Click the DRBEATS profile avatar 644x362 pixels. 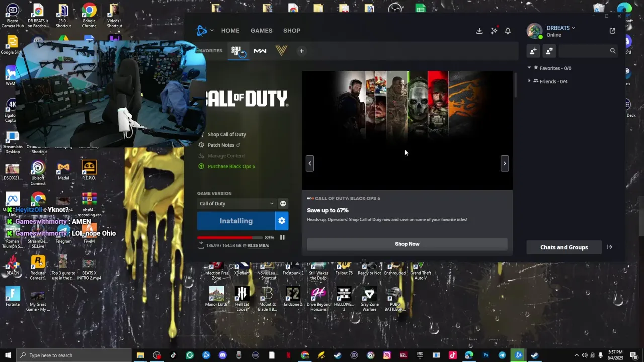(x=534, y=31)
